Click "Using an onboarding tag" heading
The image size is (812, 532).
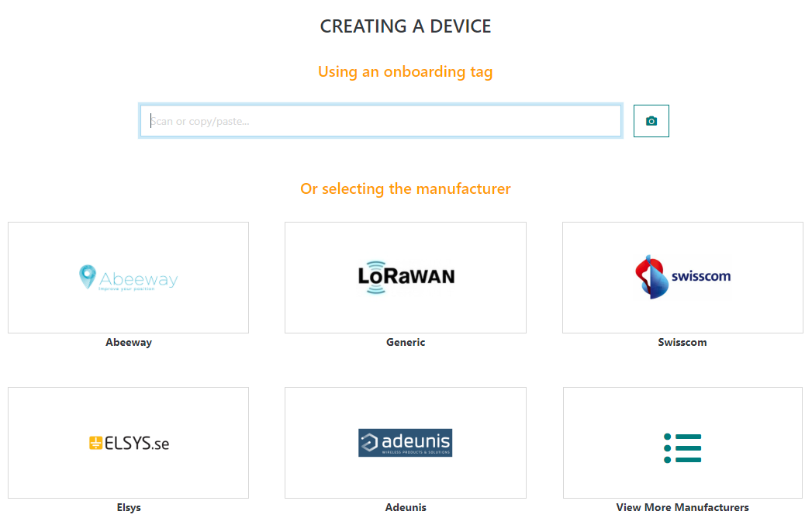coord(406,72)
